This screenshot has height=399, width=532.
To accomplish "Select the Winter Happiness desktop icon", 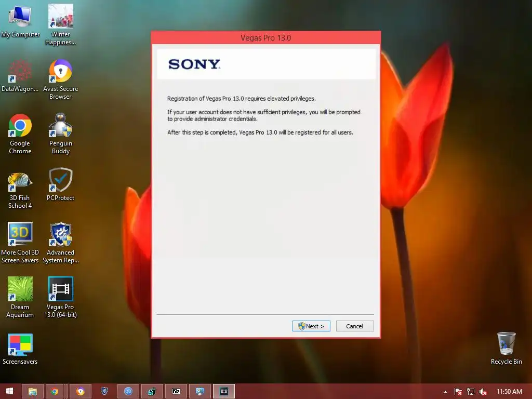I will (x=60, y=25).
